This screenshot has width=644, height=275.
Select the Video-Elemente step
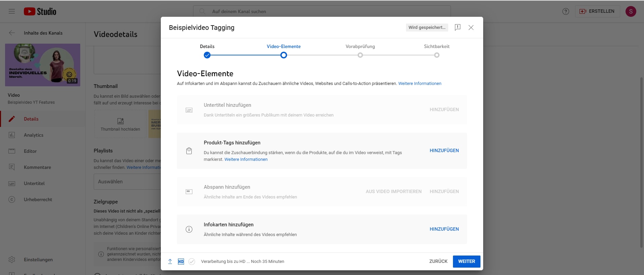tap(284, 46)
